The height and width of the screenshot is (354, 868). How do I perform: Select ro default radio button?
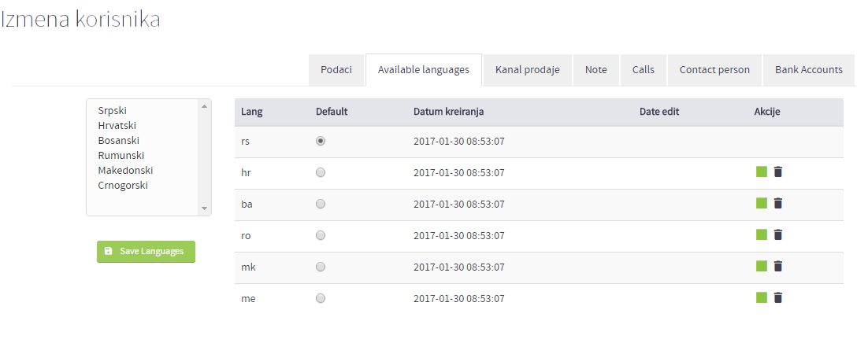click(321, 235)
